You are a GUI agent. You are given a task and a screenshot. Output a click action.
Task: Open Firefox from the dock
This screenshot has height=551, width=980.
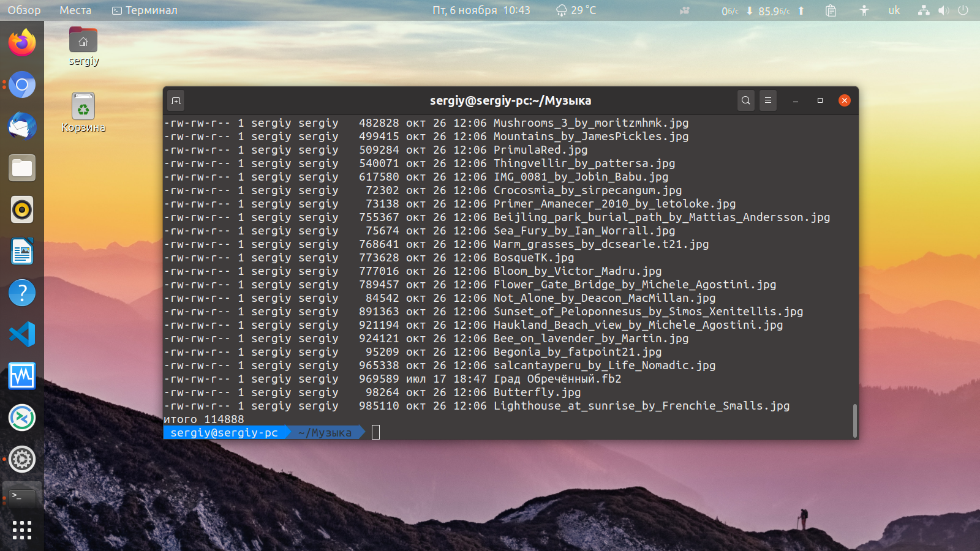pos(22,43)
